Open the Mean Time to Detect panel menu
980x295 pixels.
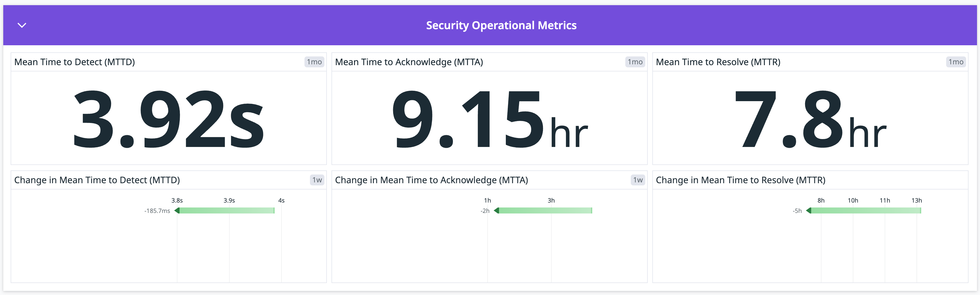[74, 62]
